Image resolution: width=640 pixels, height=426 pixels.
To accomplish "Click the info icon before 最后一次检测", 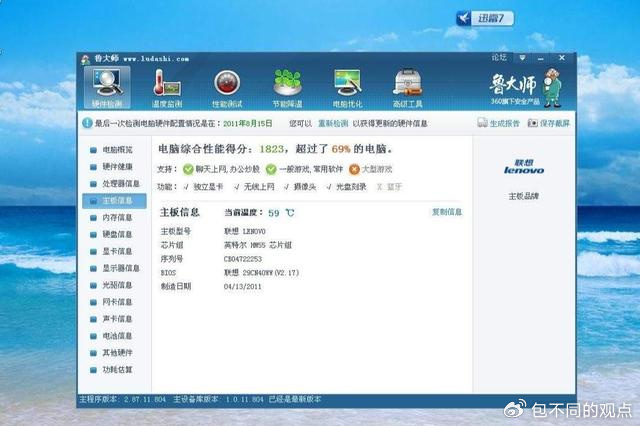I will (x=87, y=123).
